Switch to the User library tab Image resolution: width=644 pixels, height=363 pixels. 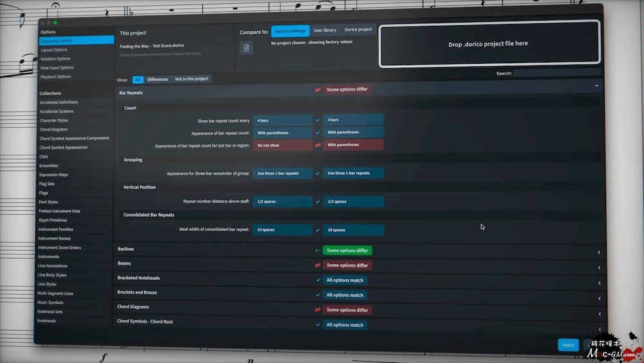325,30
